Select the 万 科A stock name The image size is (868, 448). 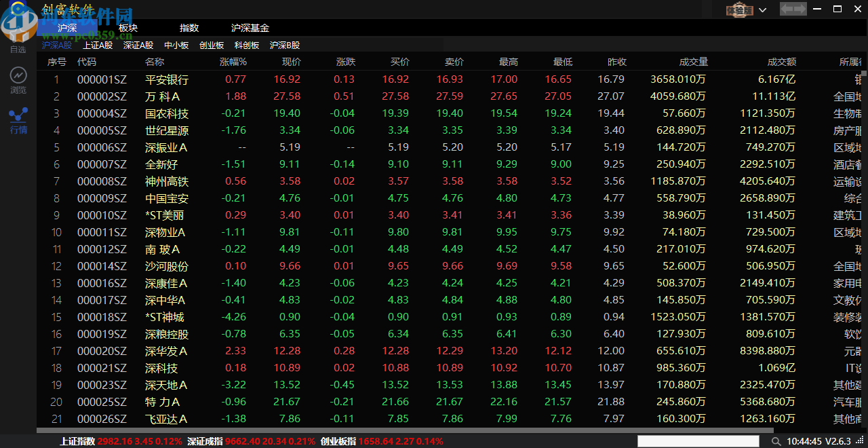coord(162,96)
